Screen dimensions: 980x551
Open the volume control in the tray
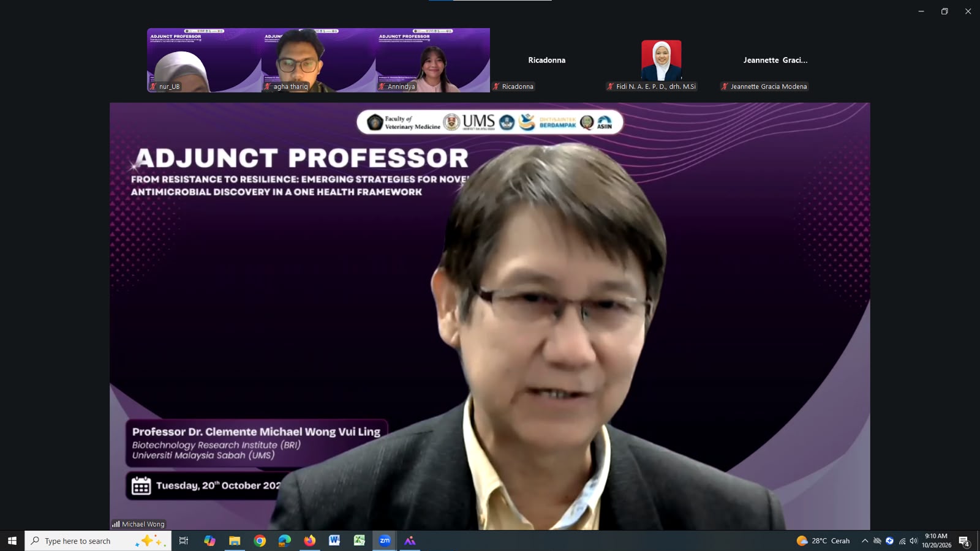coord(913,541)
